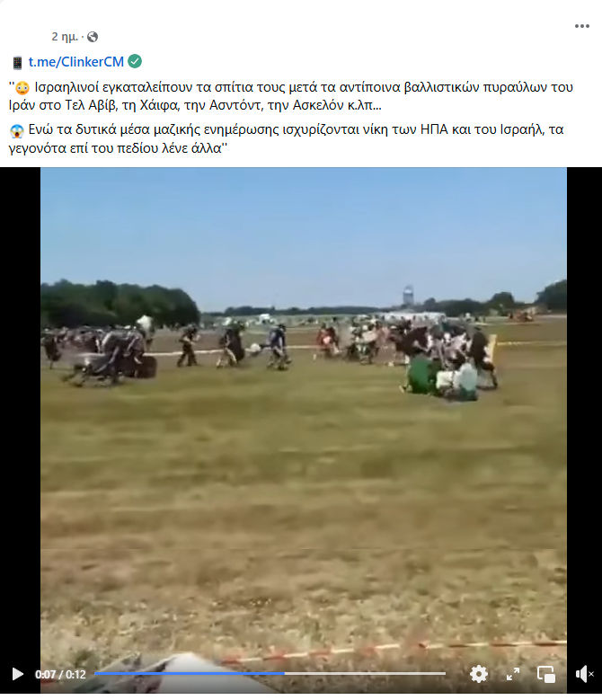Click the flushed face emoji in the post
Viewport: 602px width, 700px height.
[22, 88]
